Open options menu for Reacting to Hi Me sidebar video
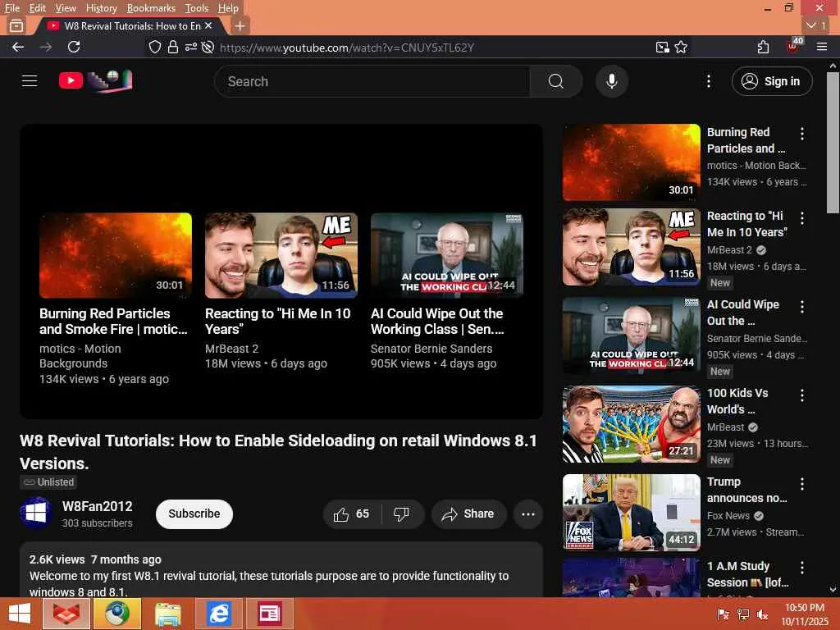This screenshot has width=840, height=630. pos(802,218)
